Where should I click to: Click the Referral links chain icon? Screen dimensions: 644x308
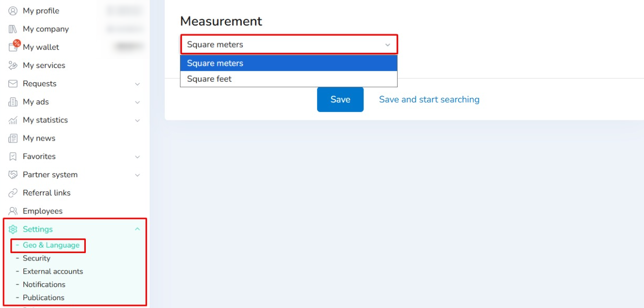pyautogui.click(x=13, y=193)
